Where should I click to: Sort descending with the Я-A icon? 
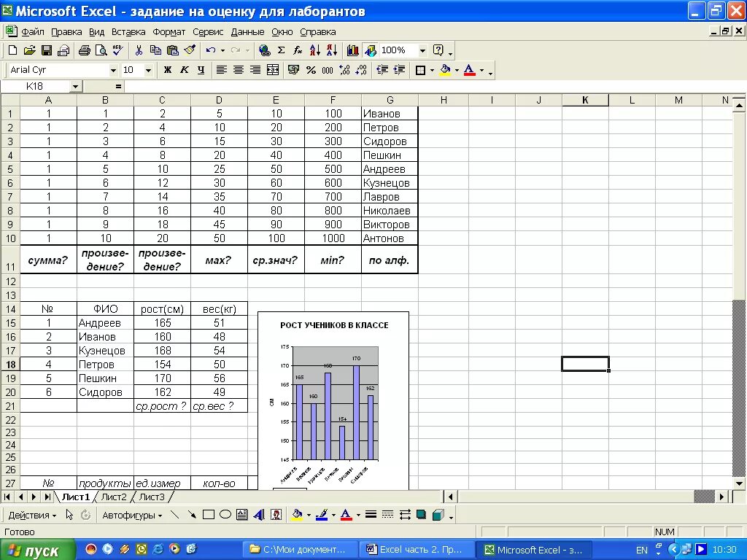click(332, 50)
